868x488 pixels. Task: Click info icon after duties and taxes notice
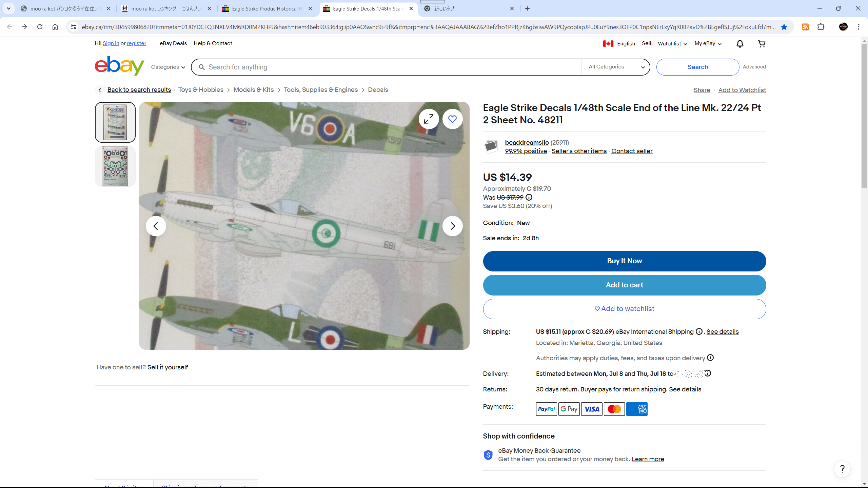pos(710,358)
